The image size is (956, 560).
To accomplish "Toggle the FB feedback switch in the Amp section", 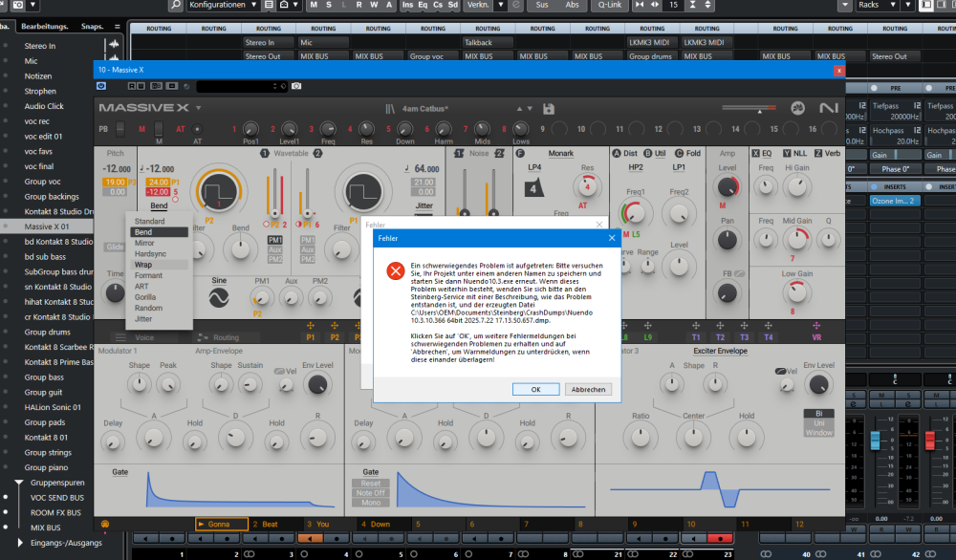I will [x=740, y=273].
